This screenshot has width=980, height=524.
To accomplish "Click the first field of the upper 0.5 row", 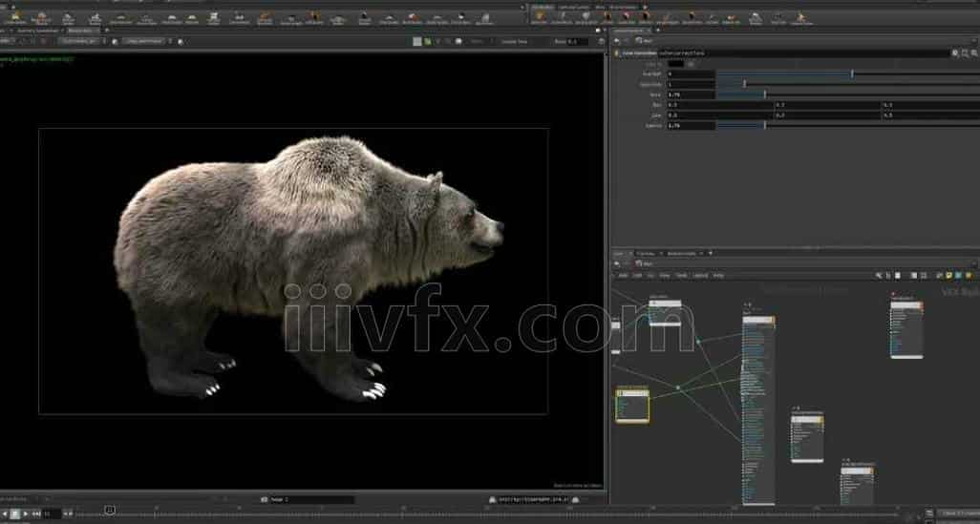I will pyautogui.click(x=720, y=105).
